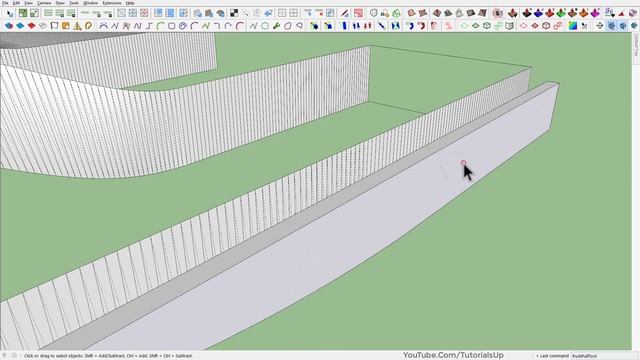The width and height of the screenshot is (640, 360).
Task: Click the red up-down arrows icon
Action: (367, 26)
